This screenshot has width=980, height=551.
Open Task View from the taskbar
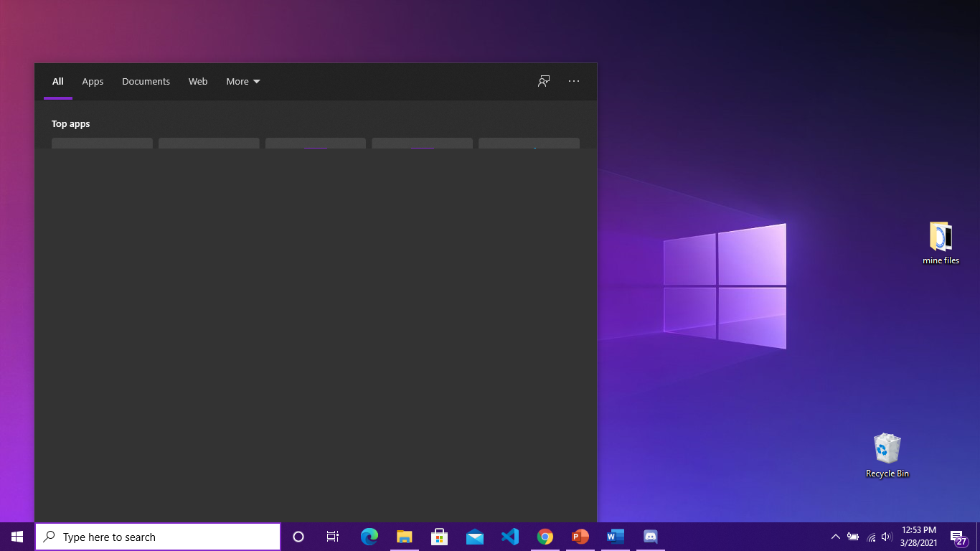pos(333,537)
